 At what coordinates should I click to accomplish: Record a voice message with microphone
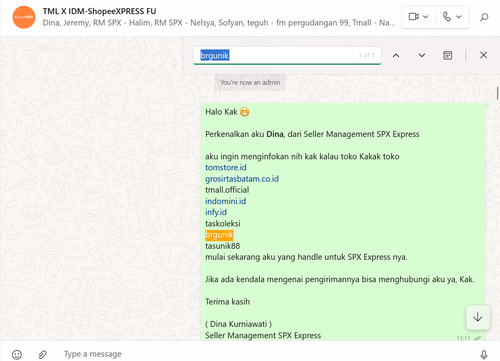point(484,354)
